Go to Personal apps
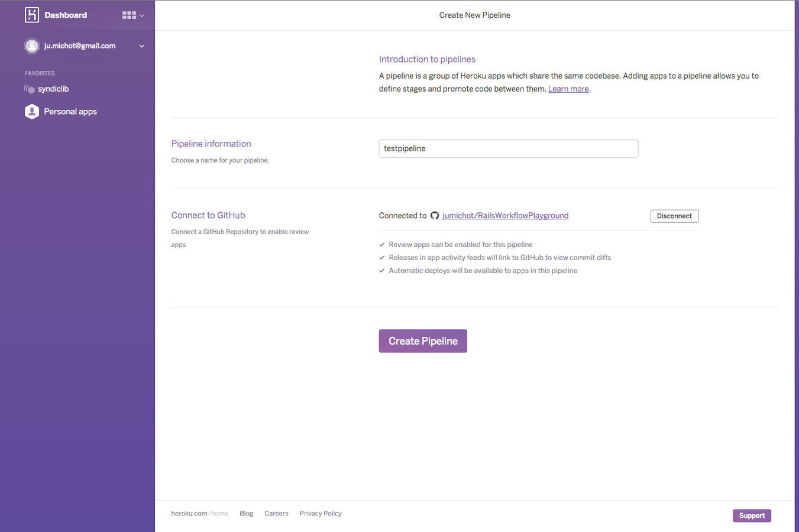This screenshot has height=532, width=799. tap(70, 112)
